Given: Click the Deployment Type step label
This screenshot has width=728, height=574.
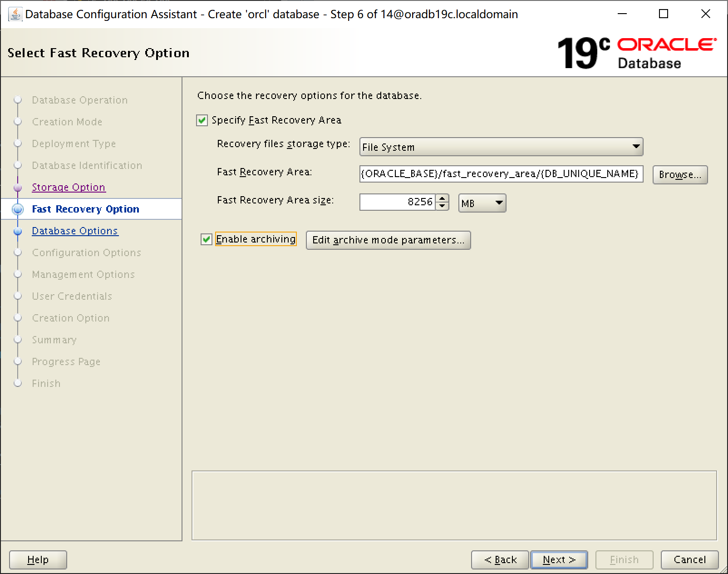Looking at the screenshot, I should (x=74, y=143).
